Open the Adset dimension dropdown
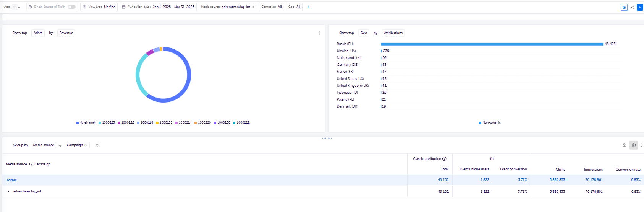This screenshot has width=644, height=212. [x=38, y=33]
